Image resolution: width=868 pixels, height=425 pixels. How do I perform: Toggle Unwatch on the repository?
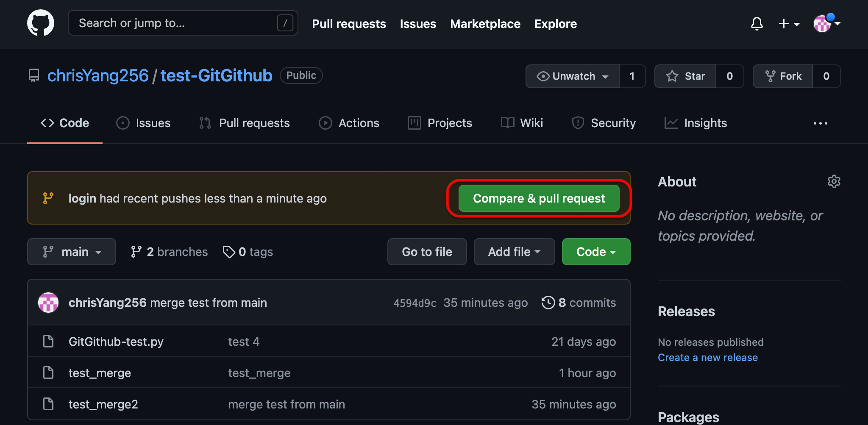pos(573,76)
